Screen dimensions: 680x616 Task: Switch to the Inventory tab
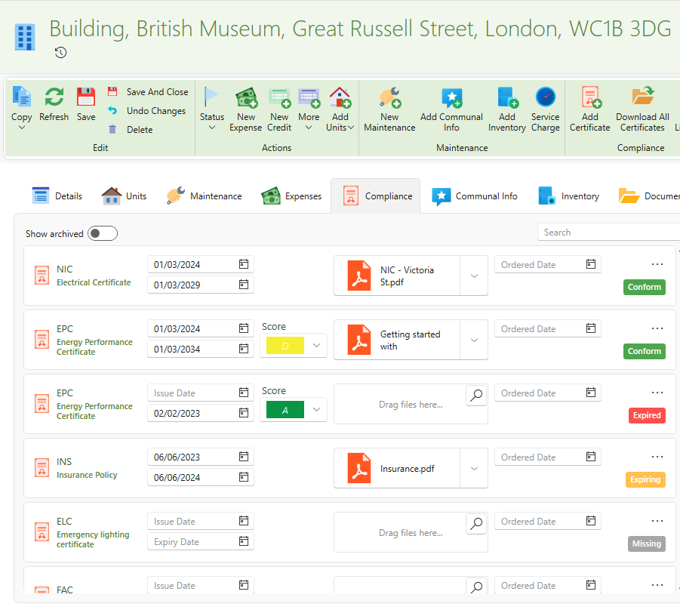[x=568, y=196]
